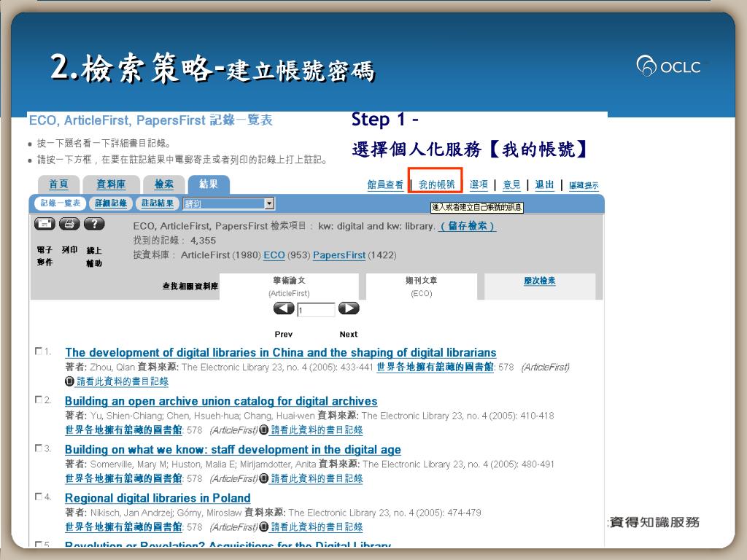747x560 pixels.
Task: Click bibliographic record icon in result 2
Action: pyautogui.click(x=264, y=430)
